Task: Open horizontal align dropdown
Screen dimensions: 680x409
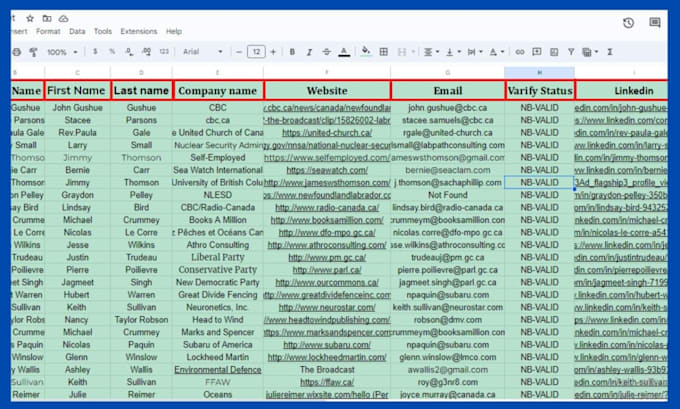Action: point(431,52)
